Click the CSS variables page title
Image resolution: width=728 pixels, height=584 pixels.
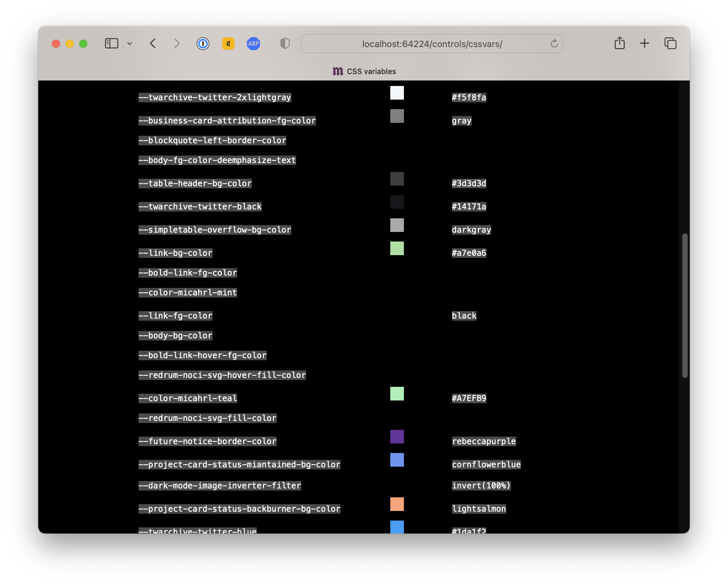(x=371, y=71)
